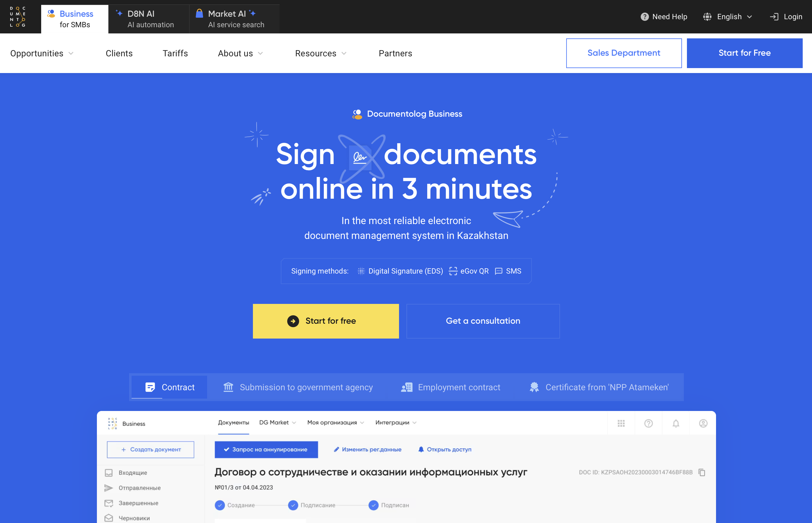
Task: Click the Входящие inbox icon
Action: click(109, 473)
